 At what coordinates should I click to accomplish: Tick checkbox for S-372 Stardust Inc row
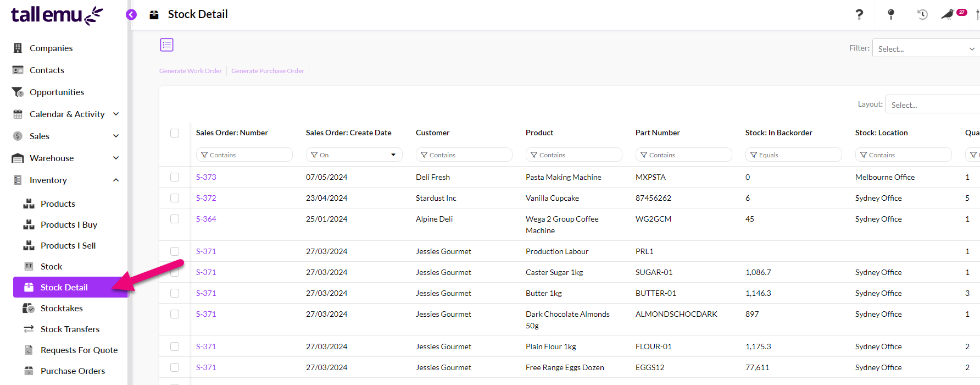175,198
